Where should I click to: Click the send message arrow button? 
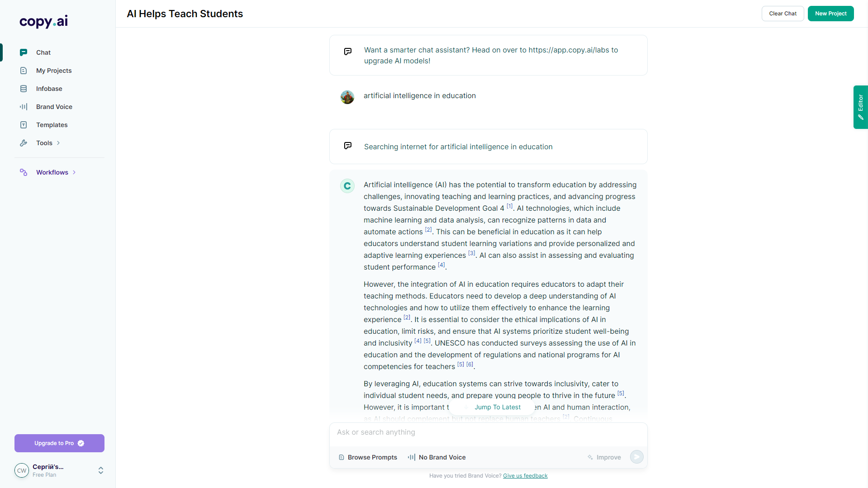[636, 457]
